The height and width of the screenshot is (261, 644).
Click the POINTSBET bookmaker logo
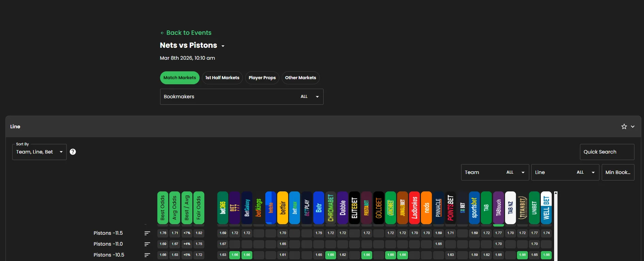point(451,208)
